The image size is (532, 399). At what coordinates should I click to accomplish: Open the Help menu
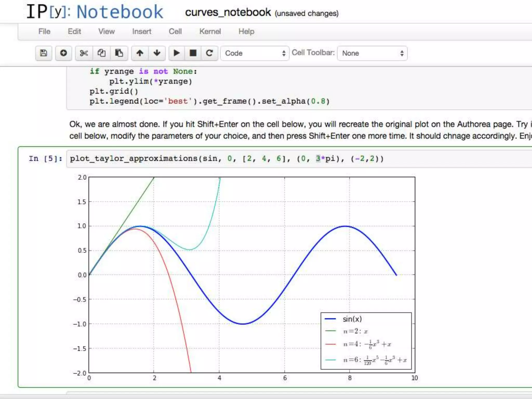(246, 31)
